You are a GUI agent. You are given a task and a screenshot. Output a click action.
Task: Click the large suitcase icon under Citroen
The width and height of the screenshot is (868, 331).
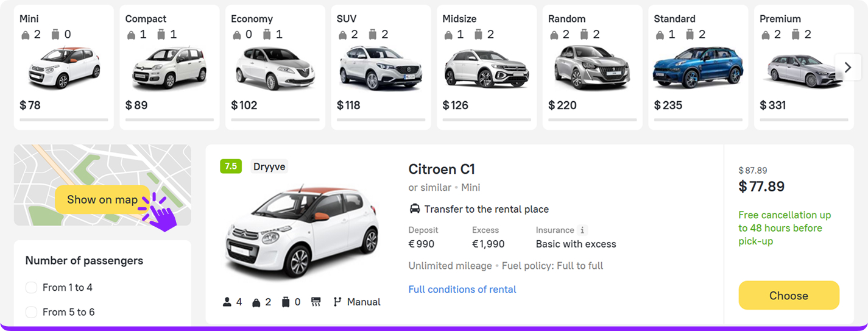click(286, 302)
